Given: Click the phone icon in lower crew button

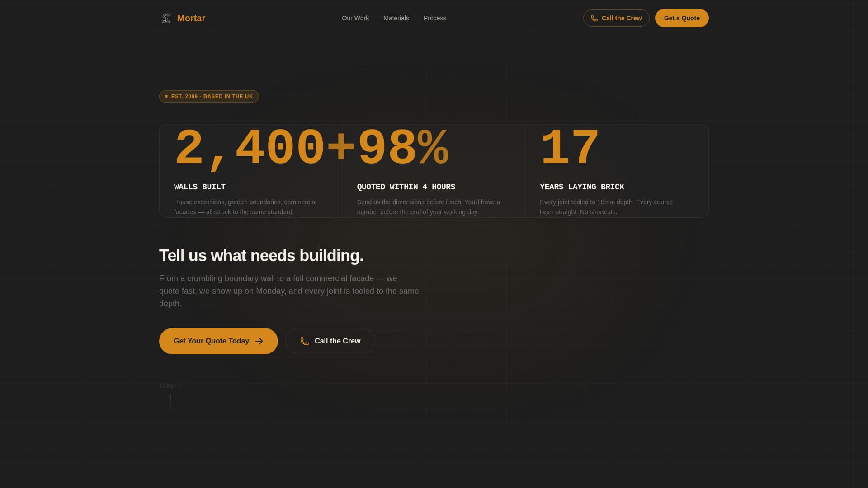Looking at the screenshot, I should click(x=305, y=341).
